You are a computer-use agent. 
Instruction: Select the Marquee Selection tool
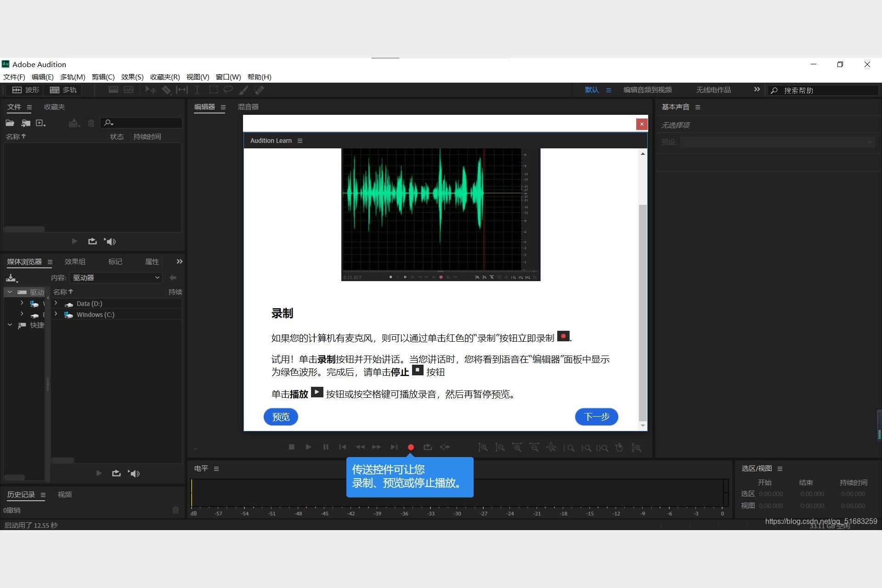[x=213, y=90]
